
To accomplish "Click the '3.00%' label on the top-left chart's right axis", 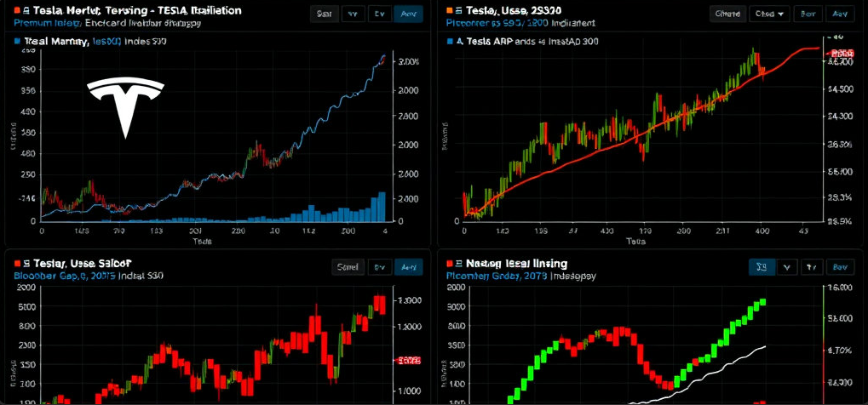I will (x=409, y=62).
